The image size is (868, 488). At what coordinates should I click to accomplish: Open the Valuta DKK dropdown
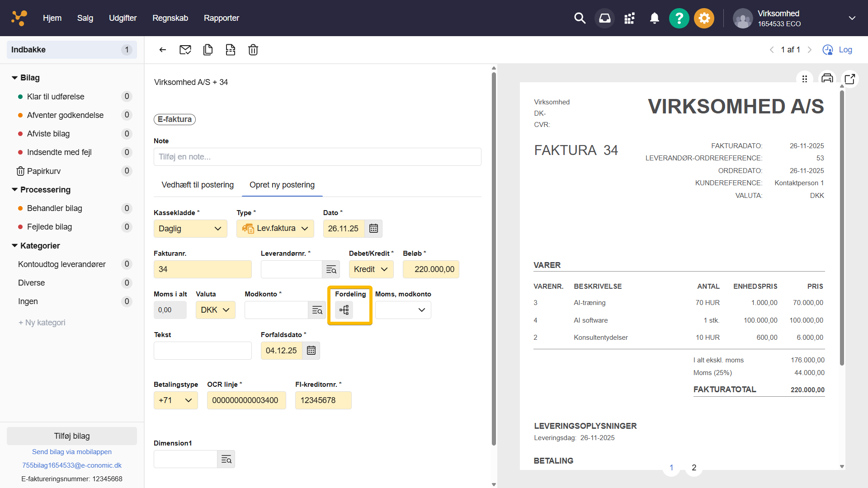pyautogui.click(x=215, y=310)
